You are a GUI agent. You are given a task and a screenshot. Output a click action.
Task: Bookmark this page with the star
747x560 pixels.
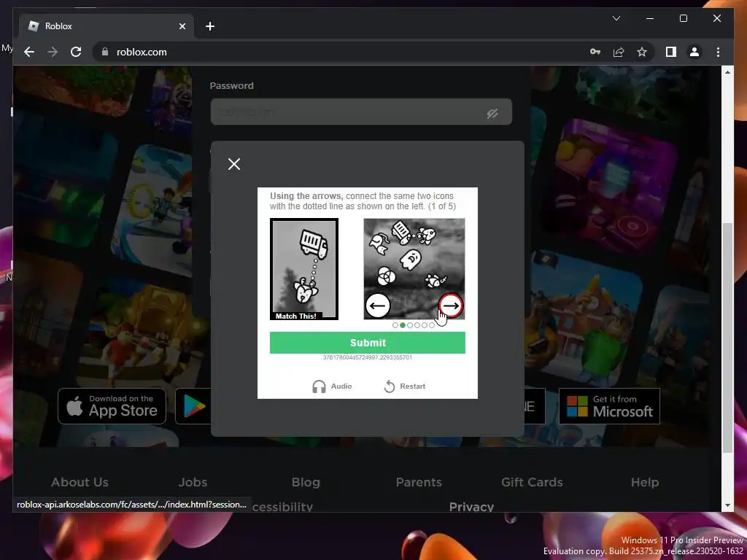coord(642,52)
